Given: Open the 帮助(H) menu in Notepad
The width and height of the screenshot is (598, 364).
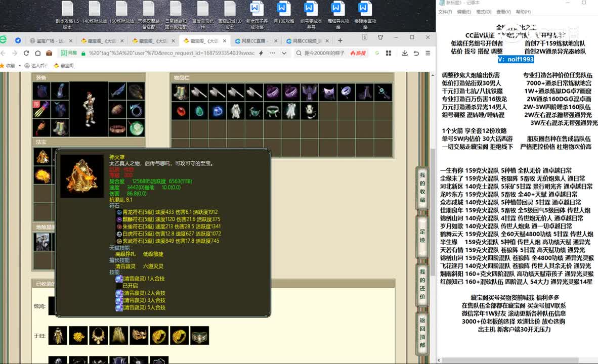Looking at the screenshot, I should (x=523, y=12).
